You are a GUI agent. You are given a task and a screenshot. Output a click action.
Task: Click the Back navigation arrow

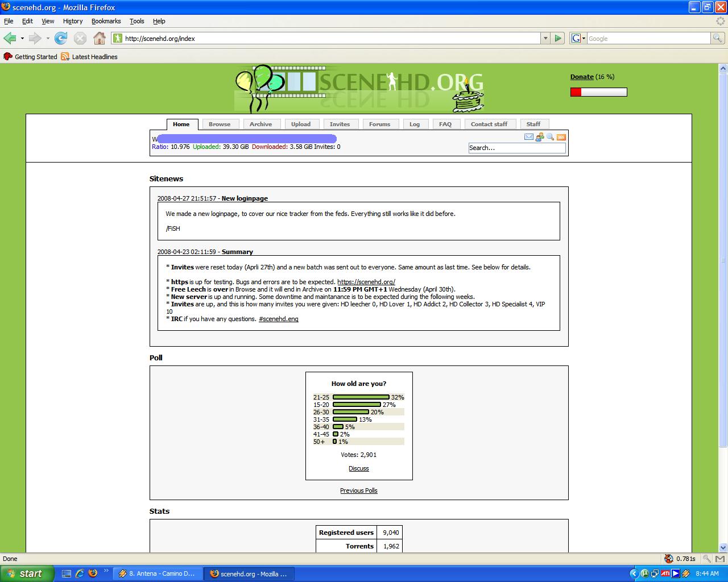point(10,38)
